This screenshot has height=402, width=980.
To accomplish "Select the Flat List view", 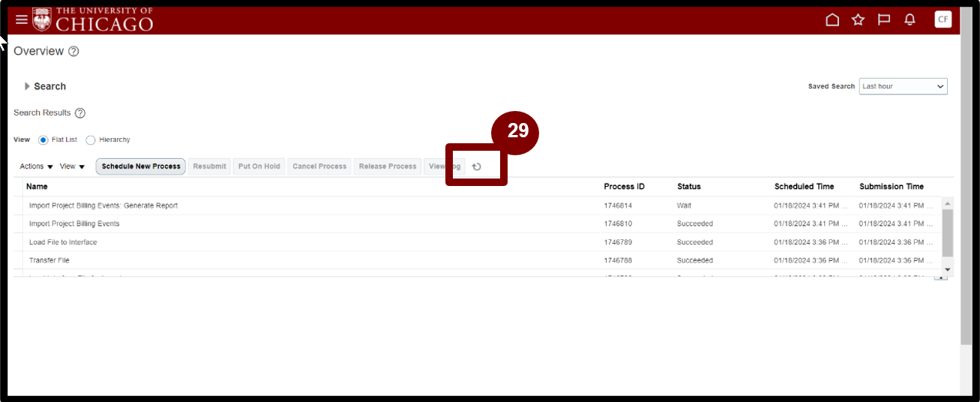I will pyautogui.click(x=43, y=140).
